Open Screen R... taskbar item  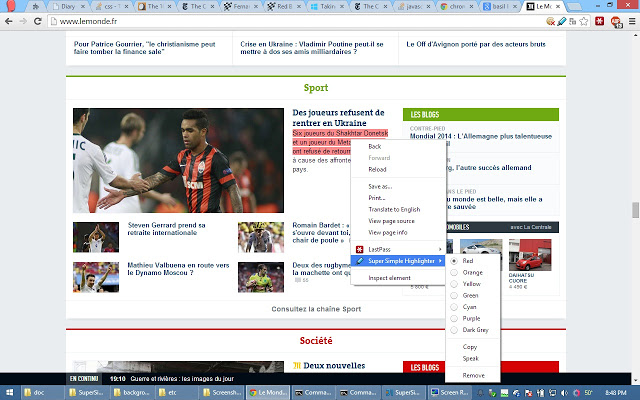[x=449, y=393]
